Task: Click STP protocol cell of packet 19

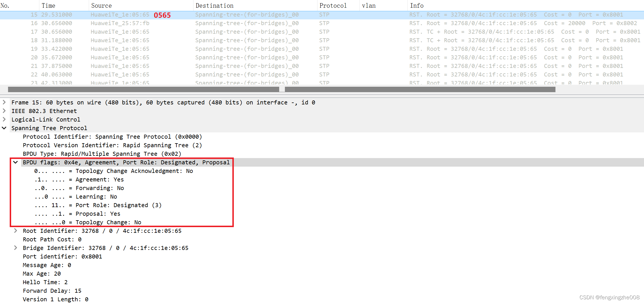Action: point(324,49)
